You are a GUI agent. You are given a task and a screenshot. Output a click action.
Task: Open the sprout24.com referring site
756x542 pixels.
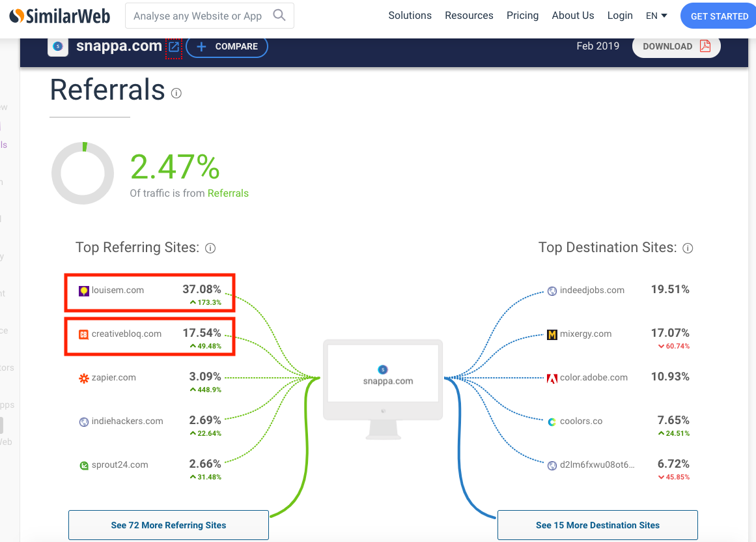[x=120, y=465]
